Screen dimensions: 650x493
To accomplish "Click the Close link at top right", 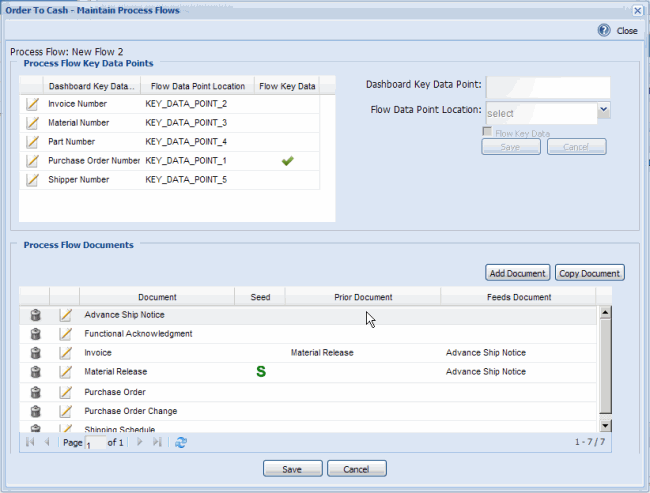I will 627,31.
